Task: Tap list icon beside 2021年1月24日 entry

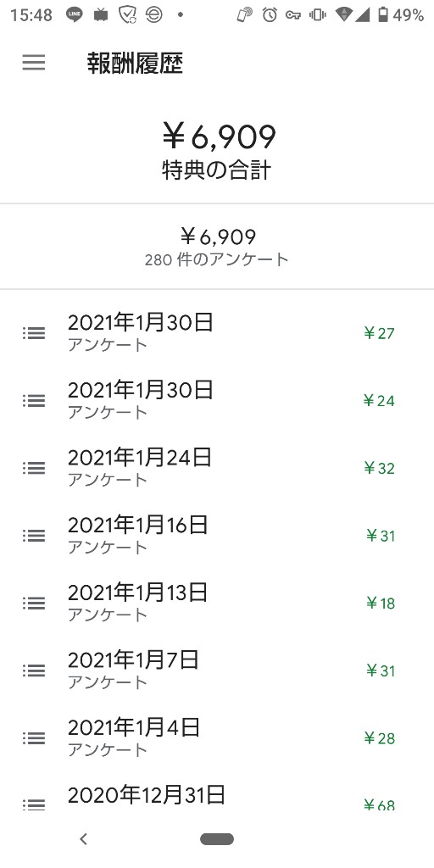Action: (34, 468)
